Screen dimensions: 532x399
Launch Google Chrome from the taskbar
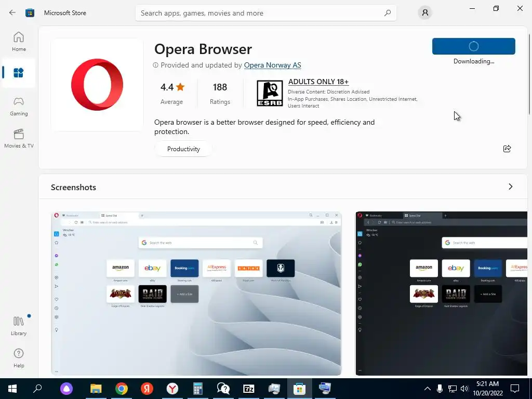(x=121, y=389)
